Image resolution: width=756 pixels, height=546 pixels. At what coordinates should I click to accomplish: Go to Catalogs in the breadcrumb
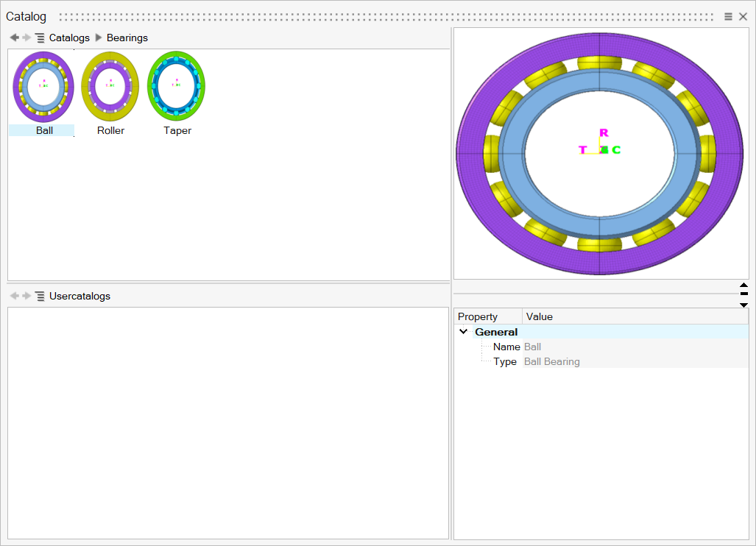(69, 38)
